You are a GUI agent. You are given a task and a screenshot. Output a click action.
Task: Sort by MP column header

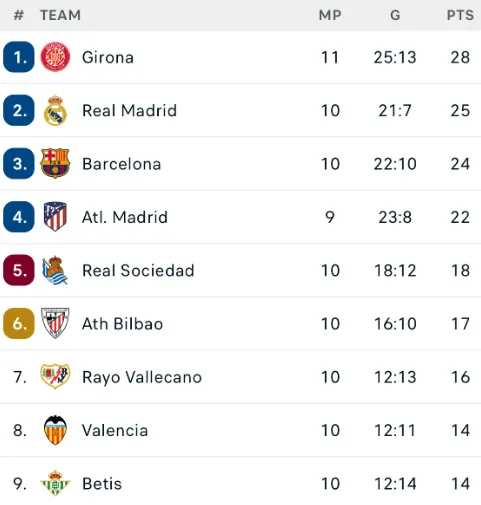click(x=330, y=15)
